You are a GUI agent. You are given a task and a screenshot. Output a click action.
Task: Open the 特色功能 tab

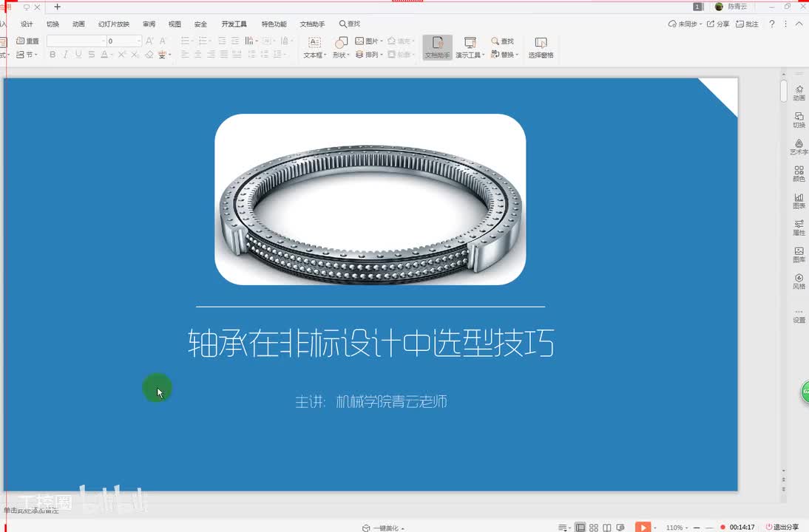coord(274,24)
